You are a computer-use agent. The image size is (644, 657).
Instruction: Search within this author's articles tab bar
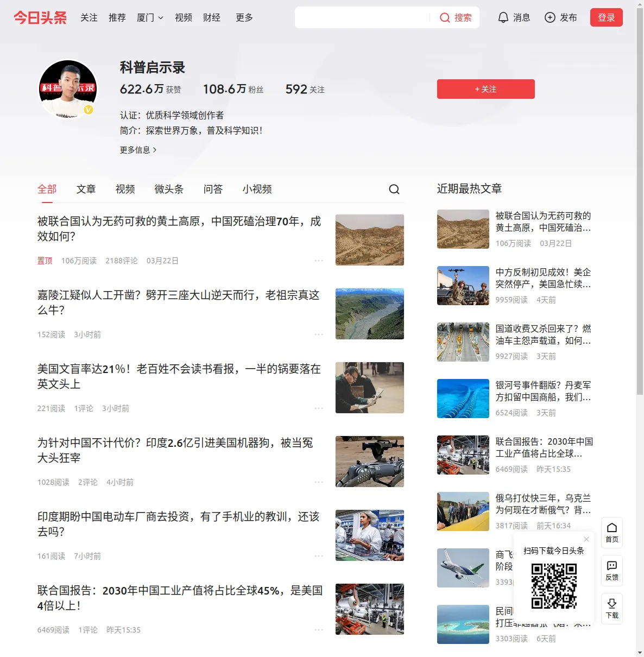394,189
